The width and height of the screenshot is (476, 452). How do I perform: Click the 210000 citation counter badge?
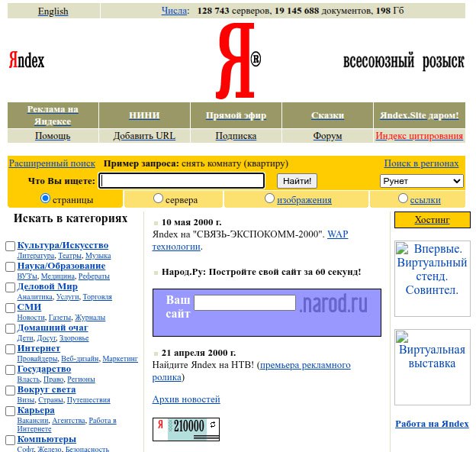coord(186,429)
